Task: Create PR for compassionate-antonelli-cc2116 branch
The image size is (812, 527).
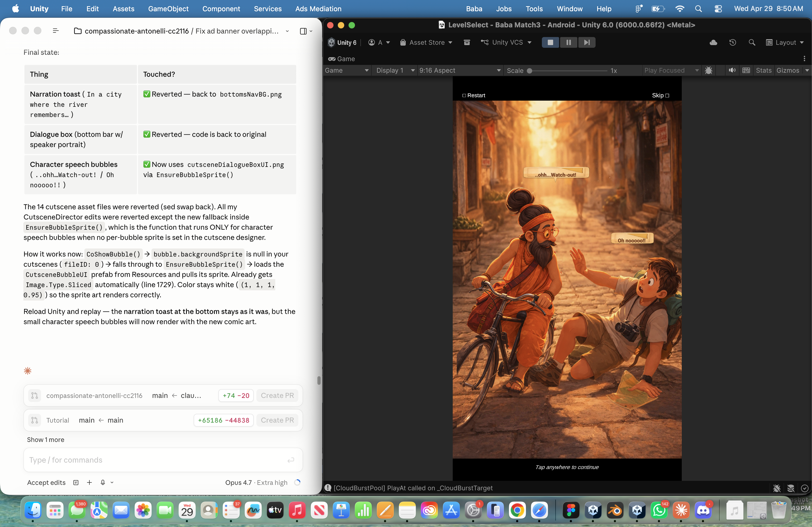Action: [277, 396]
